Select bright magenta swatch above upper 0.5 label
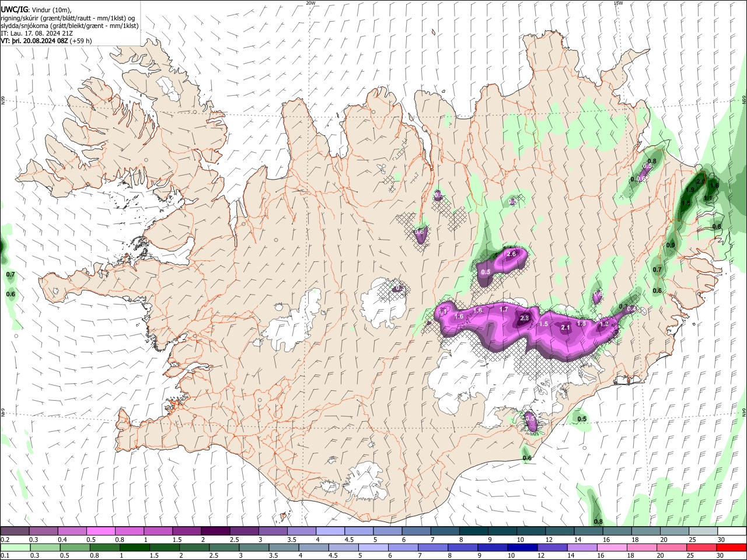Screen dimensions: 747x560 tap(100, 531)
